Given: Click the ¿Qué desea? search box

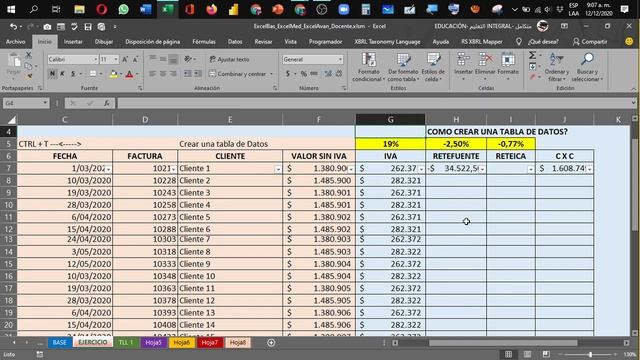Looking at the screenshot, I should [x=543, y=42].
